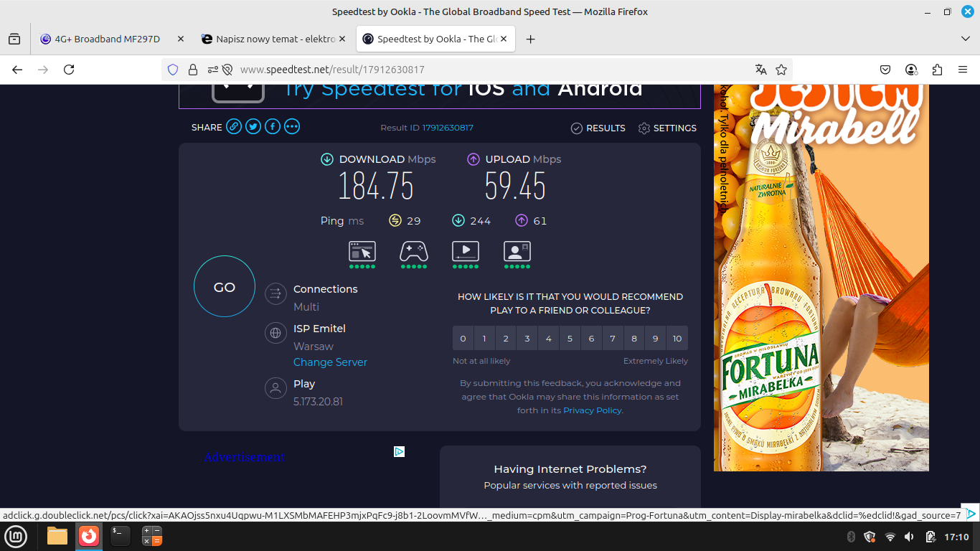The height and width of the screenshot is (551, 980).
Task: Rate recommendation as 2
Action: tap(506, 338)
